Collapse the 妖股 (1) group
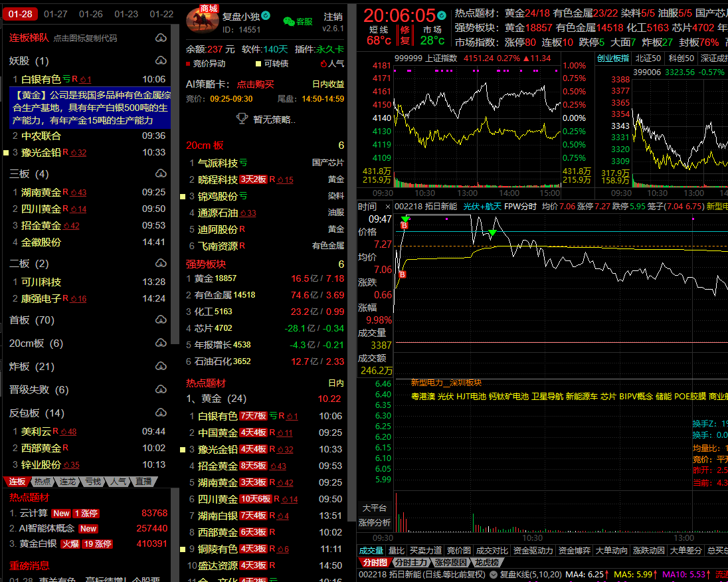728x582 pixels. [x=29, y=61]
